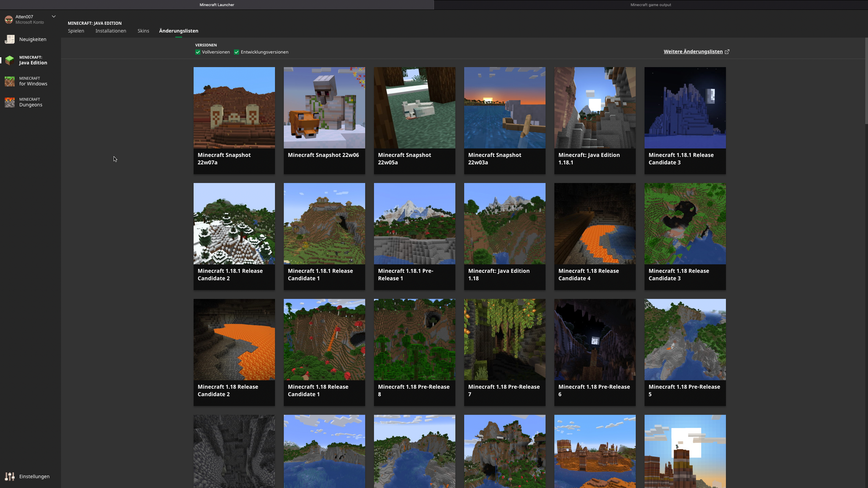Viewport: 868px width, 488px height.
Task: Click the Minecraft Dungeons sidebar icon
Action: (x=10, y=102)
